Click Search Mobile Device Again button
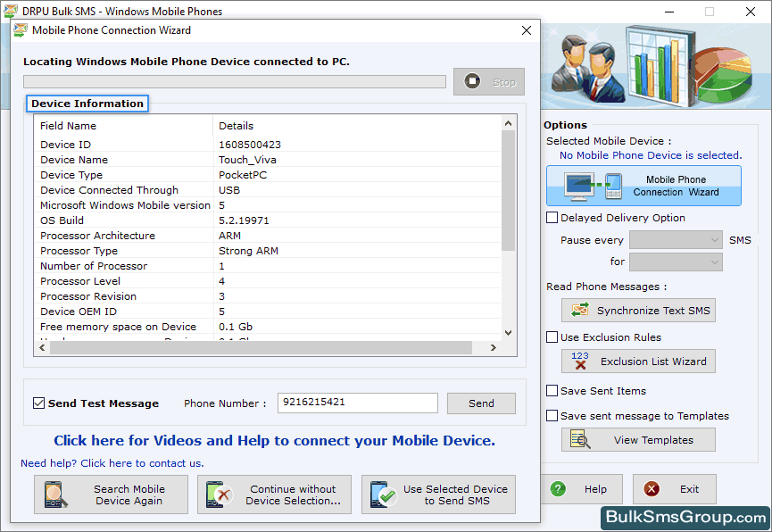 tap(111, 495)
